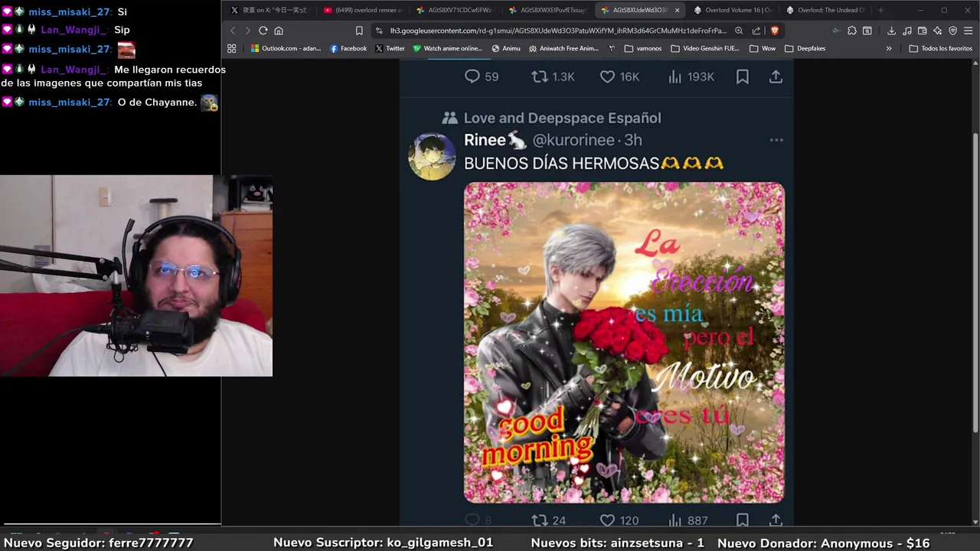The width and height of the screenshot is (980, 551).
Task: Show more bookmarks with the chevron
Action: coord(889,48)
